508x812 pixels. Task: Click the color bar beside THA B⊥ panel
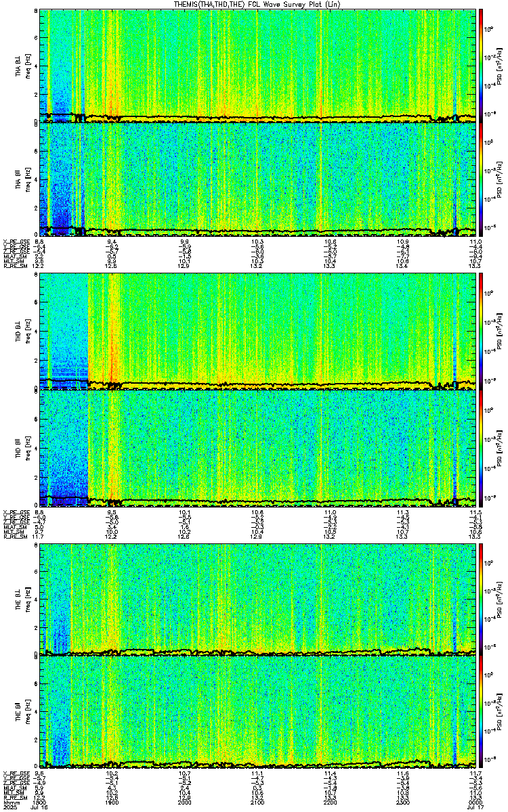tap(482, 66)
